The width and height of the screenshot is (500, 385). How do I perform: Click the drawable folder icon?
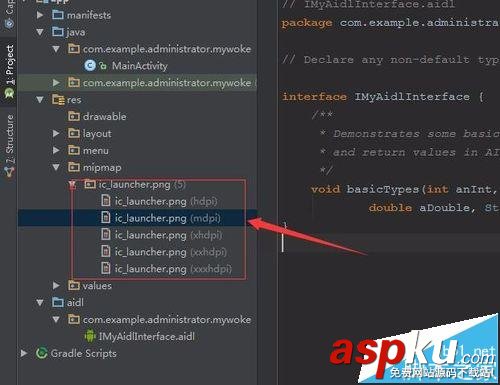click(x=74, y=116)
